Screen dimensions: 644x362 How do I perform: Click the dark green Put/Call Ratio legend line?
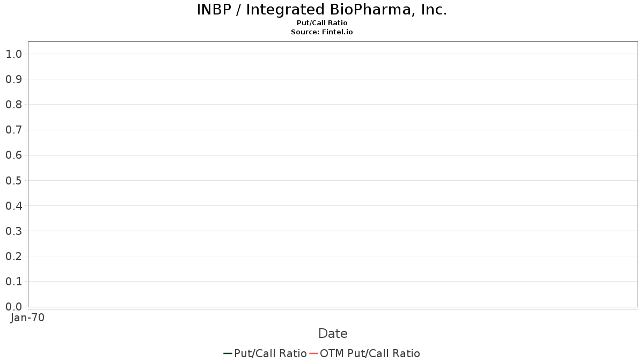point(228,353)
